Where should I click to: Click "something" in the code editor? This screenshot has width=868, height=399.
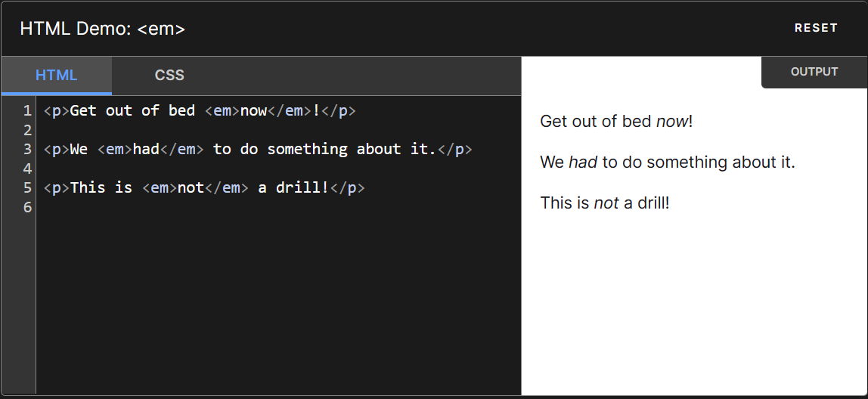coord(307,149)
